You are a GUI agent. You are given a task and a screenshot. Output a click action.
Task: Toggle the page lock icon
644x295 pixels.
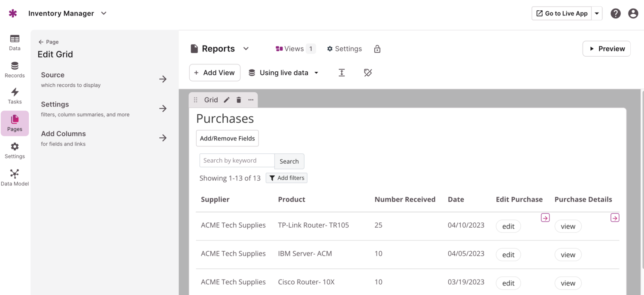tap(377, 49)
